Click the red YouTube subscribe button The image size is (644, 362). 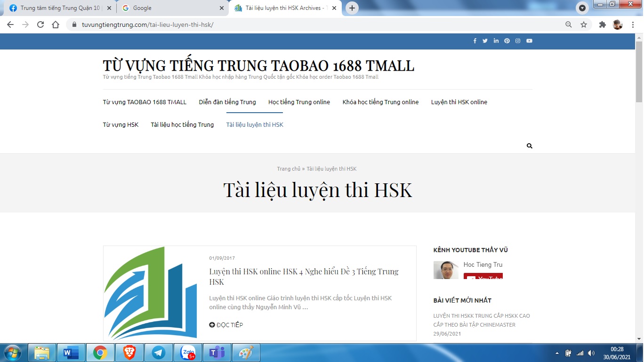click(x=483, y=276)
